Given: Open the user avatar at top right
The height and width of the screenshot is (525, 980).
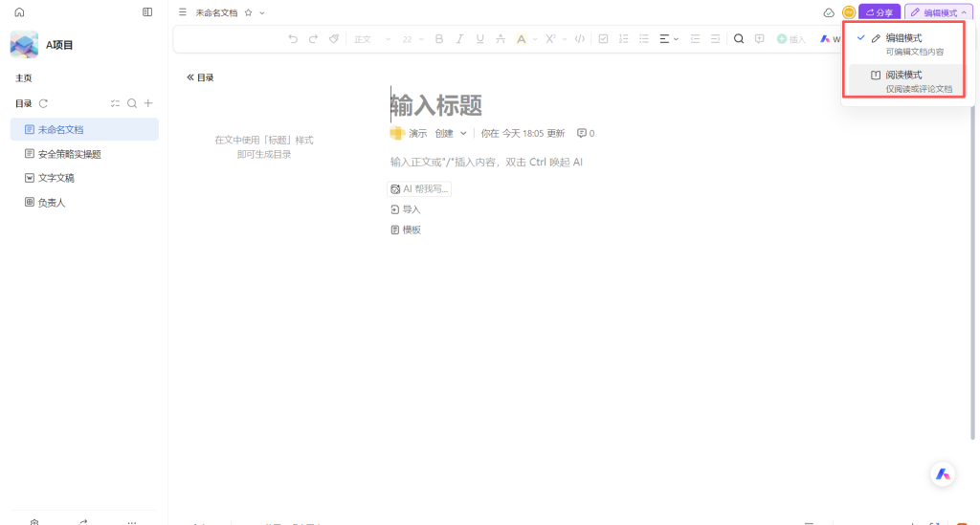Looking at the screenshot, I should pyautogui.click(x=849, y=12).
